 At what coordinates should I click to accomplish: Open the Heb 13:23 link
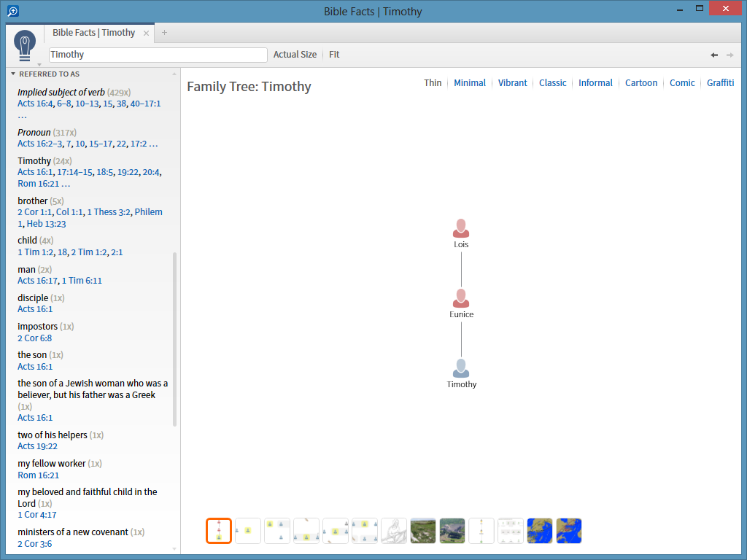pos(46,223)
